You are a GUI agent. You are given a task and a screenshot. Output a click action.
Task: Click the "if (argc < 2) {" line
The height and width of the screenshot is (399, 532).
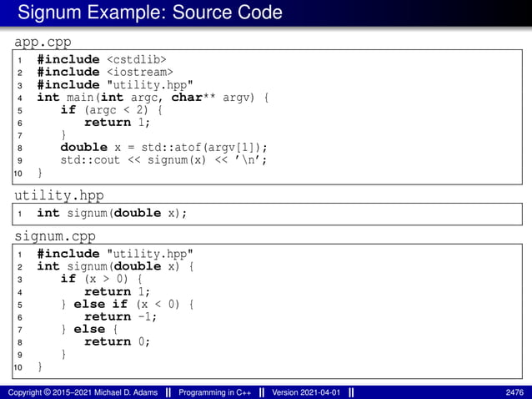coord(112,110)
